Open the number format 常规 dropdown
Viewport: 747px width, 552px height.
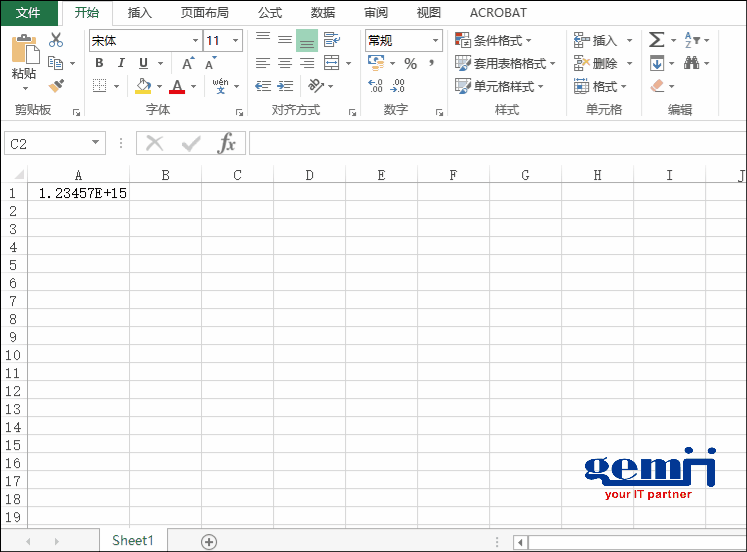coord(436,41)
